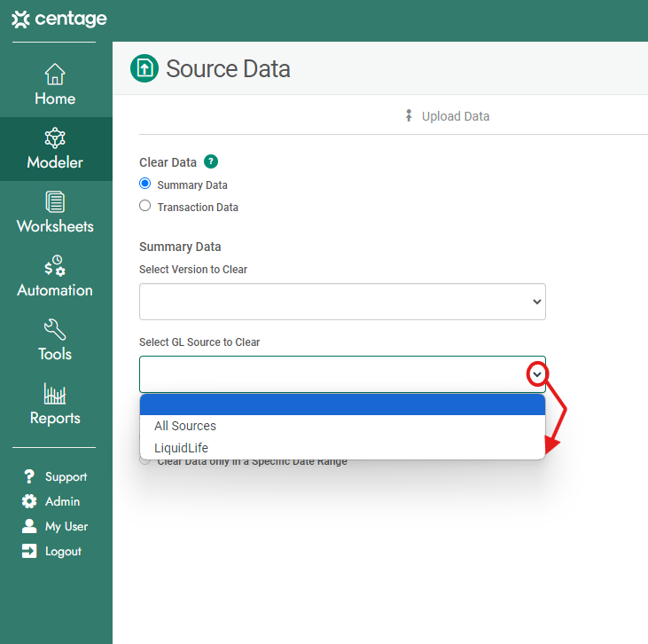This screenshot has width=648, height=644.
Task: Open My User profile
Action: 55,526
